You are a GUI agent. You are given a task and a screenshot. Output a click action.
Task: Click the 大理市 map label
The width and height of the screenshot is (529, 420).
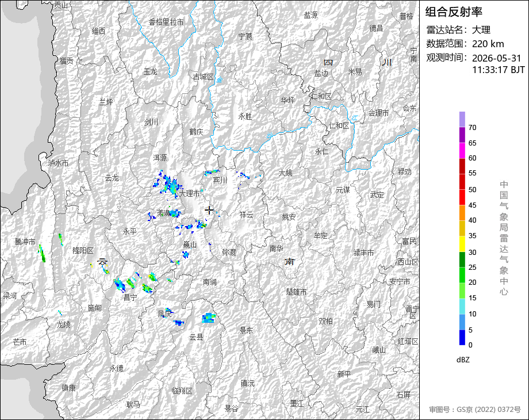[x=189, y=193]
